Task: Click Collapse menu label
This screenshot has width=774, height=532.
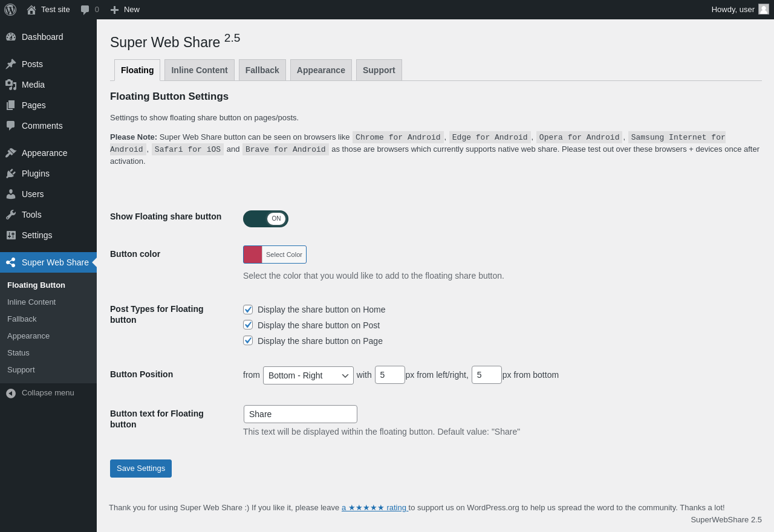Action: (48, 393)
